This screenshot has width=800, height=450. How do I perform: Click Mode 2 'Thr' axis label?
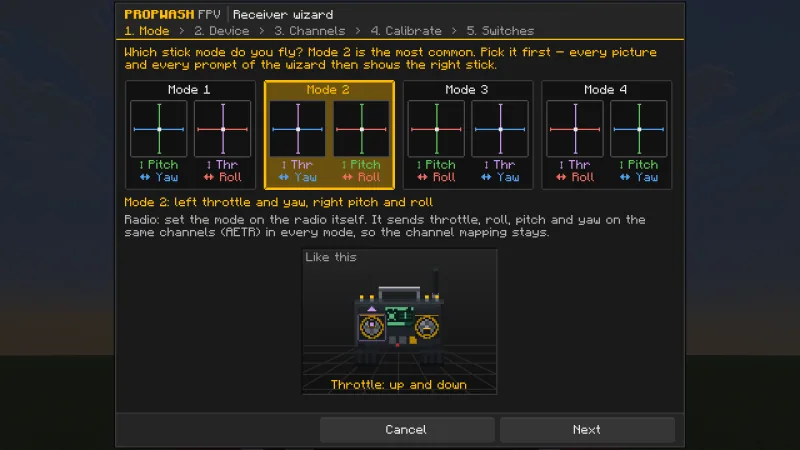[x=297, y=165]
